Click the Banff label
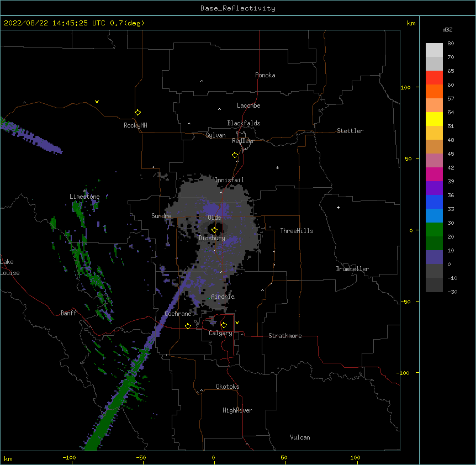 click(68, 313)
